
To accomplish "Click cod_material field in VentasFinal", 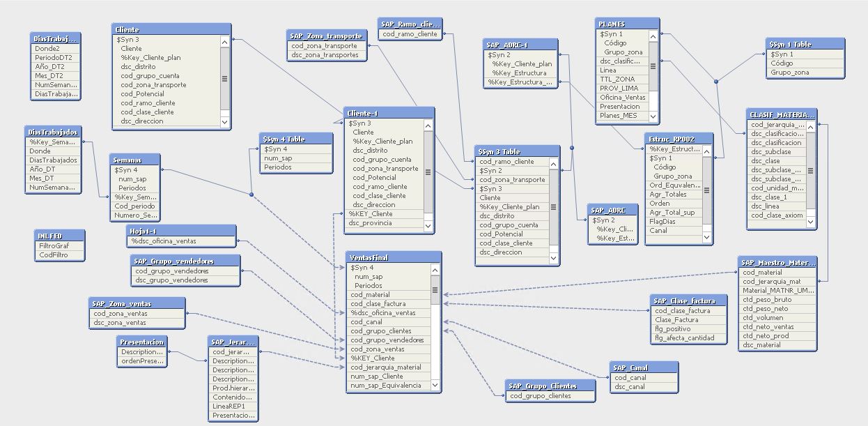I will click(389, 295).
